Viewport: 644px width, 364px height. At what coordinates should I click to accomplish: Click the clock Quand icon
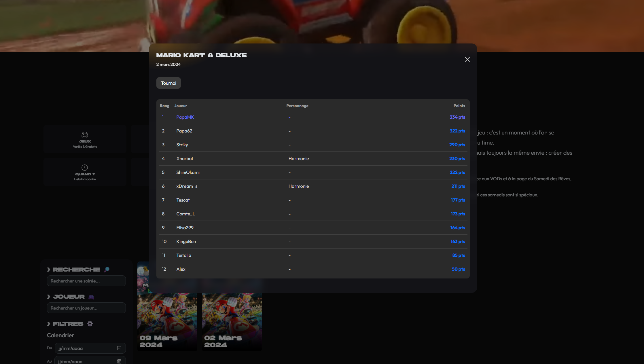point(85,168)
